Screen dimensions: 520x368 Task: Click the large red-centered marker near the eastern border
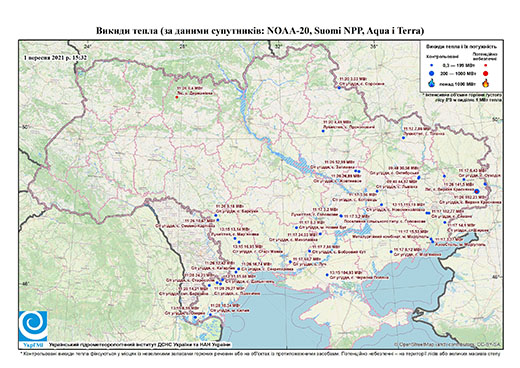[x=477, y=191]
